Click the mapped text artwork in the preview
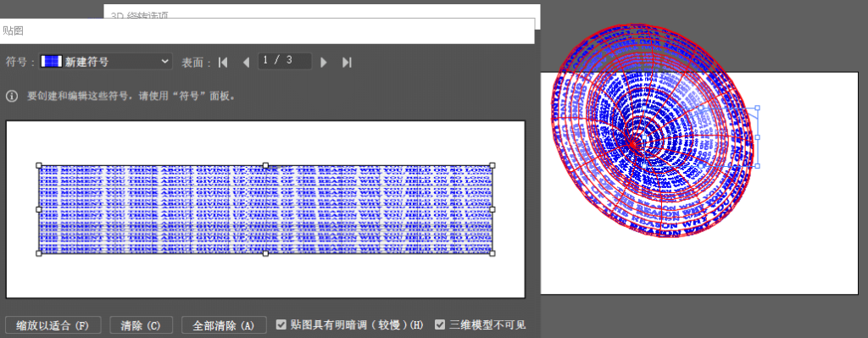Viewport: 868px width, 338px height. point(265,209)
